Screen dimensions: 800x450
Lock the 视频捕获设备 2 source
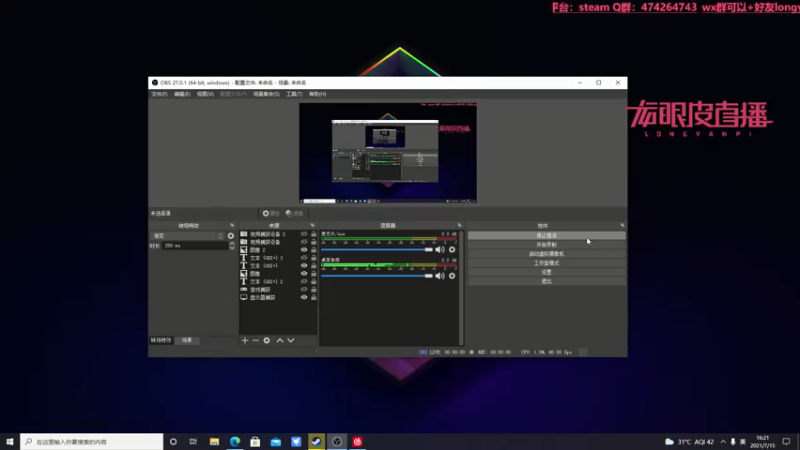314,234
